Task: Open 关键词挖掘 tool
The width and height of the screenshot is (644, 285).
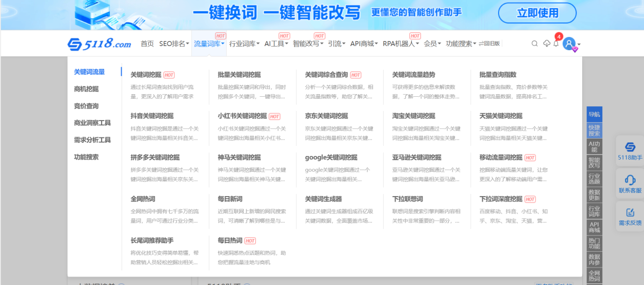Action: click(x=146, y=75)
